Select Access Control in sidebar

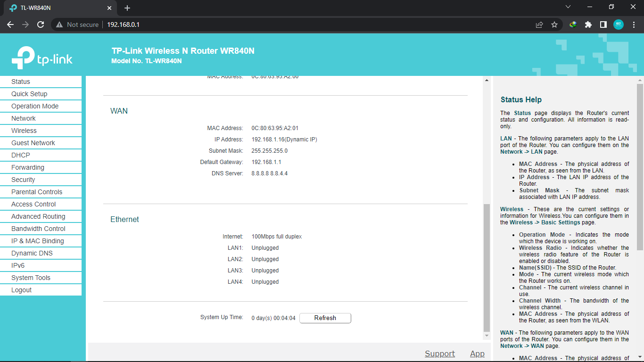41,204
